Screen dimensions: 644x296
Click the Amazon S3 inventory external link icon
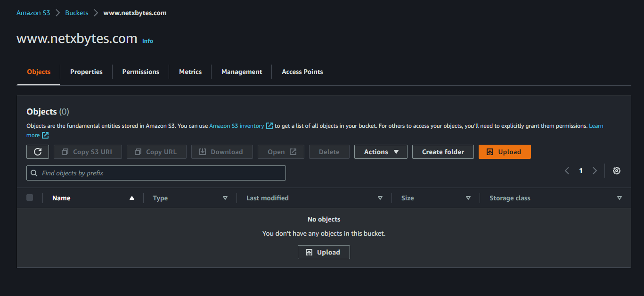pos(269,126)
